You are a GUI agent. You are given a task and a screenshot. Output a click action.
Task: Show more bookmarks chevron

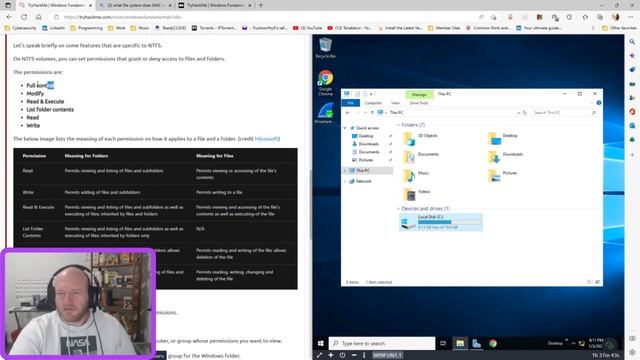click(x=593, y=28)
